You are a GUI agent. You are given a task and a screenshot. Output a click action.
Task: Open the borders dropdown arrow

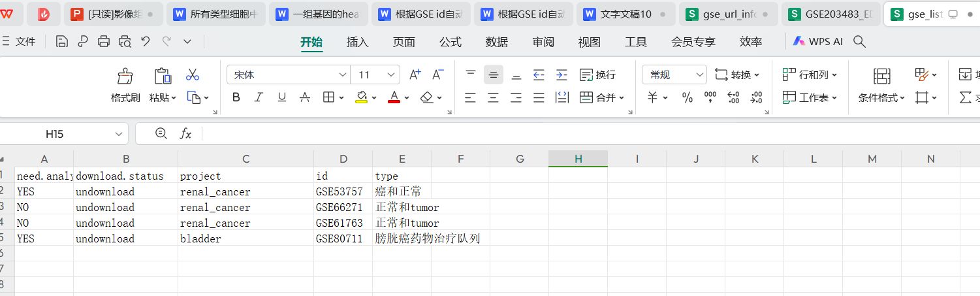pyautogui.click(x=342, y=98)
